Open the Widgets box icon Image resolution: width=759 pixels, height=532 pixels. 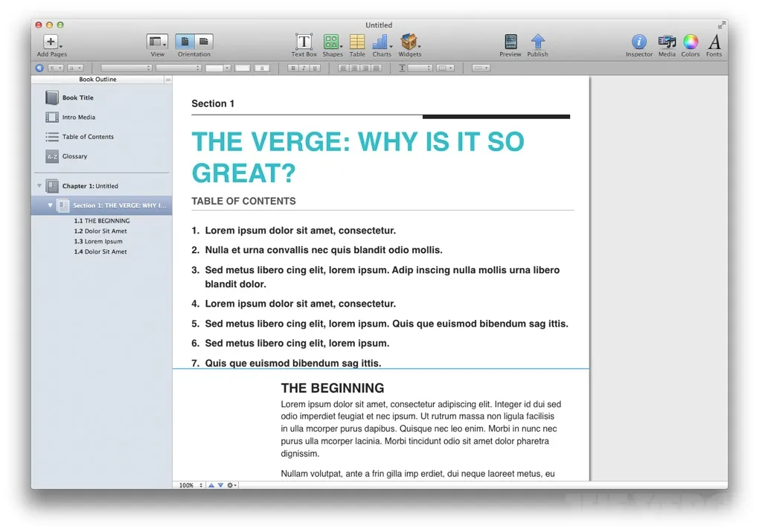click(x=409, y=42)
